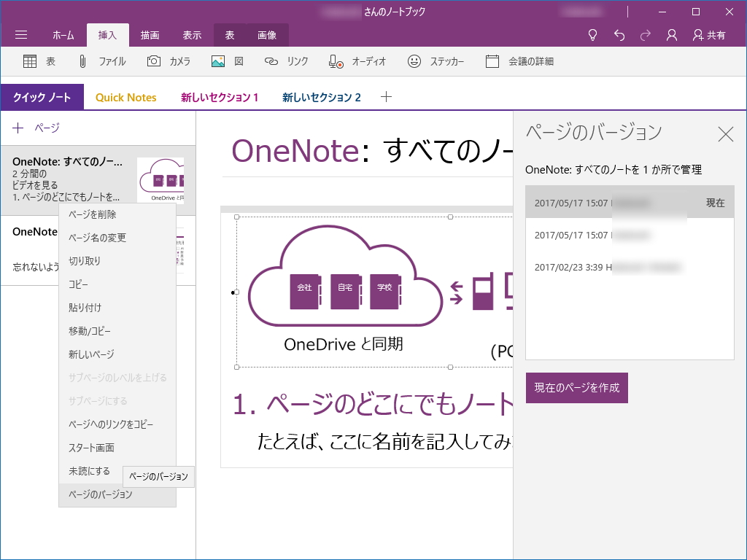Screen dimensions: 747x560
Task: Select the クイック ノート section tab
Action: (42, 97)
